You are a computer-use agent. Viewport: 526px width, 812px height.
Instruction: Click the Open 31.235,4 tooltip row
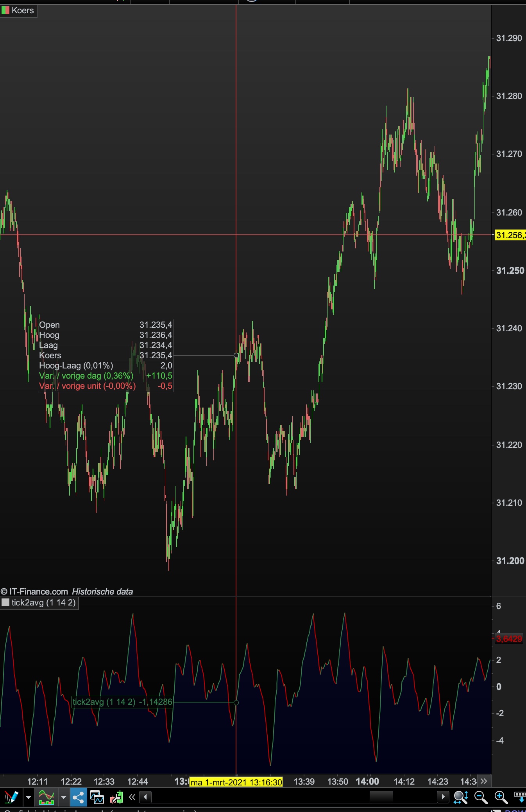(x=106, y=325)
